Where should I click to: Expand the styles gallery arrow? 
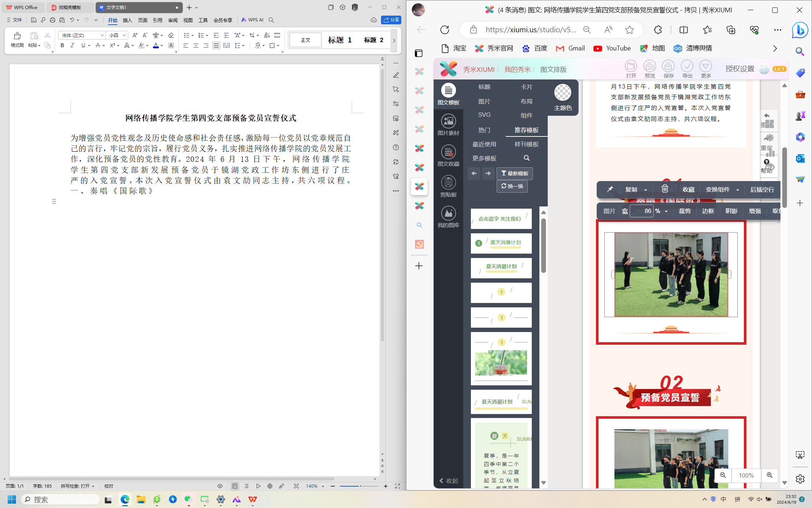[394, 40]
